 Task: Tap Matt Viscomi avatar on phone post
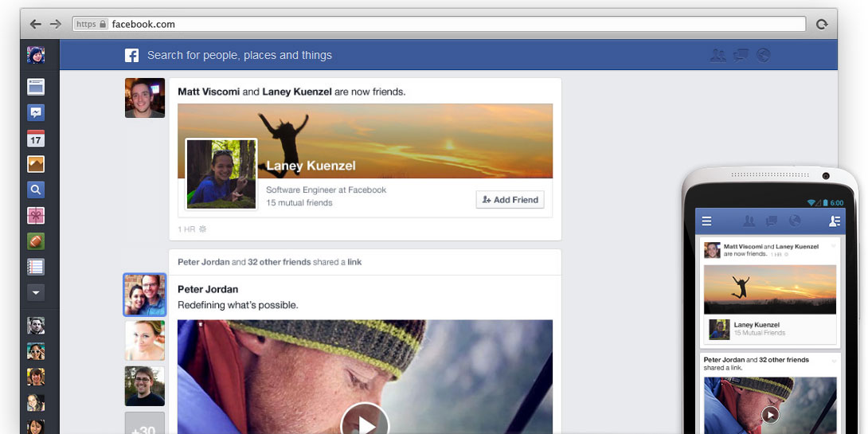tap(713, 250)
